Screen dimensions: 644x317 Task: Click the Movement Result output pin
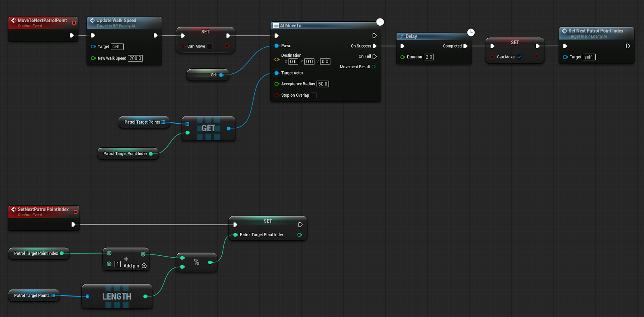pos(374,67)
